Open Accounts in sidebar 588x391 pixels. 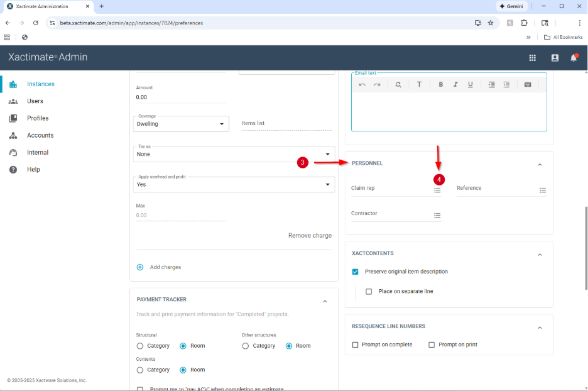click(x=40, y=135)
